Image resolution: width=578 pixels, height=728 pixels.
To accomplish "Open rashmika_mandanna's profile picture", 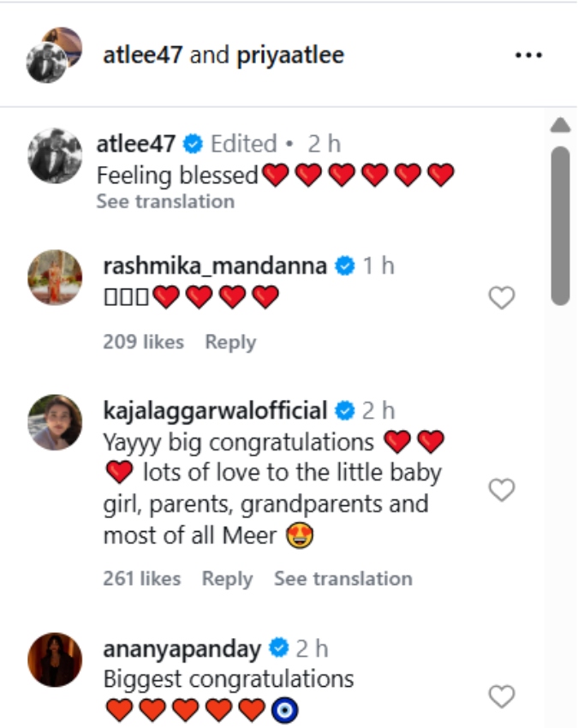I will [x=56, y=277].
